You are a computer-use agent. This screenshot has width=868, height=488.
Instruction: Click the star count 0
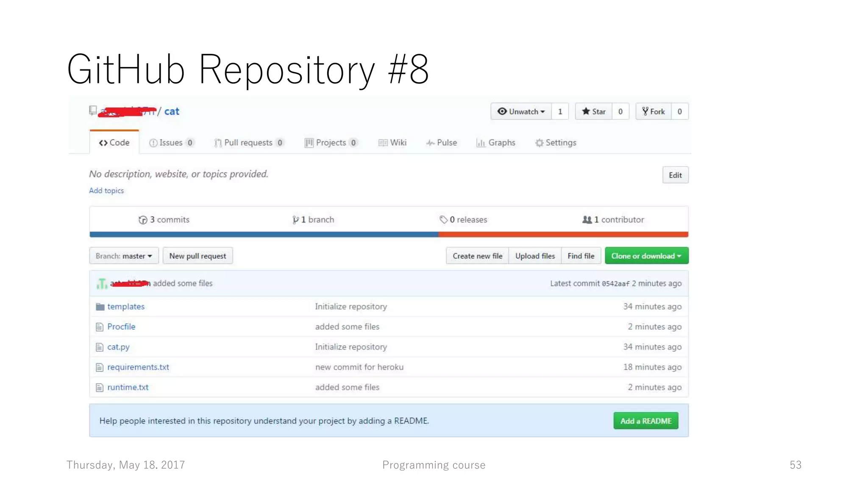coord(620,111)
